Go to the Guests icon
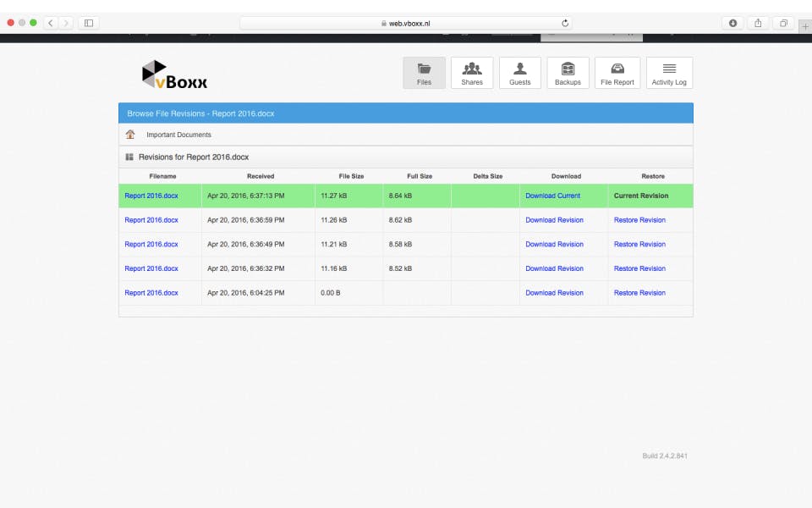812x508 pixels. (520, 73)
